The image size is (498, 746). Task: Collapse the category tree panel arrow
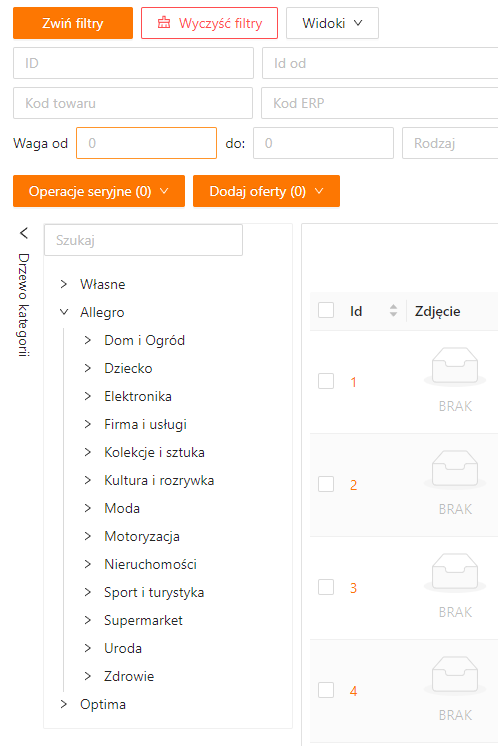click(24, 233)
